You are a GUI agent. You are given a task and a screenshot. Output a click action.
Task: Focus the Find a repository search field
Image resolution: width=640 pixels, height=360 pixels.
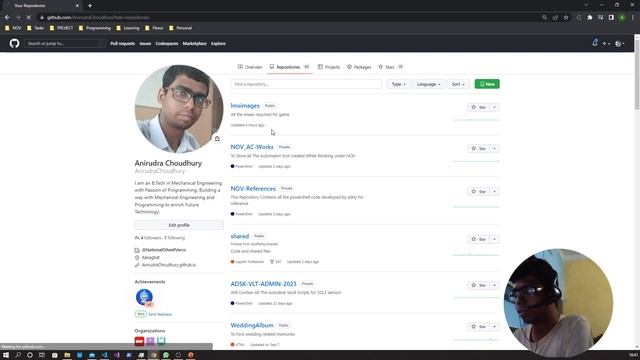tap(306, 84)
